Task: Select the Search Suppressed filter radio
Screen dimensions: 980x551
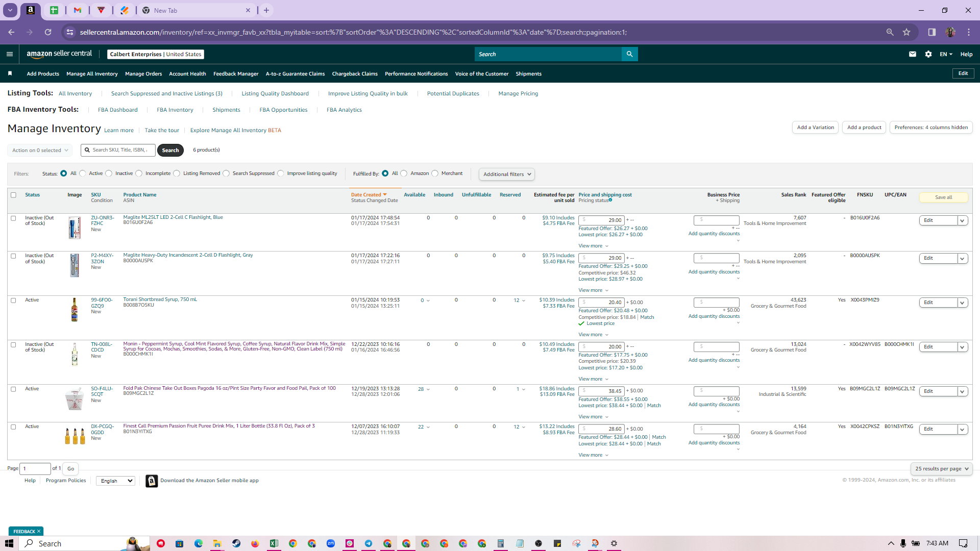Action: point(226,173)
